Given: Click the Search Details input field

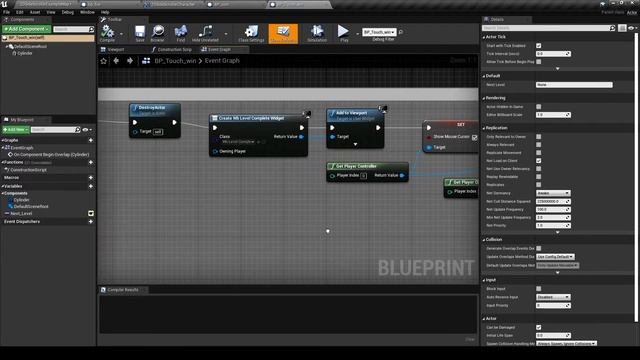Looking at the screenshot, I should (546, 28).
